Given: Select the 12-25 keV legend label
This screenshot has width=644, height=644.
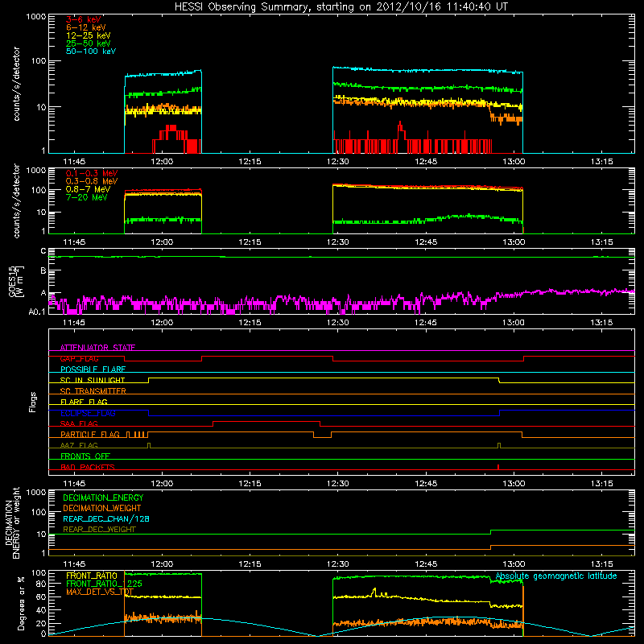Looking at the screenshot, I should (x=89, y=35).
